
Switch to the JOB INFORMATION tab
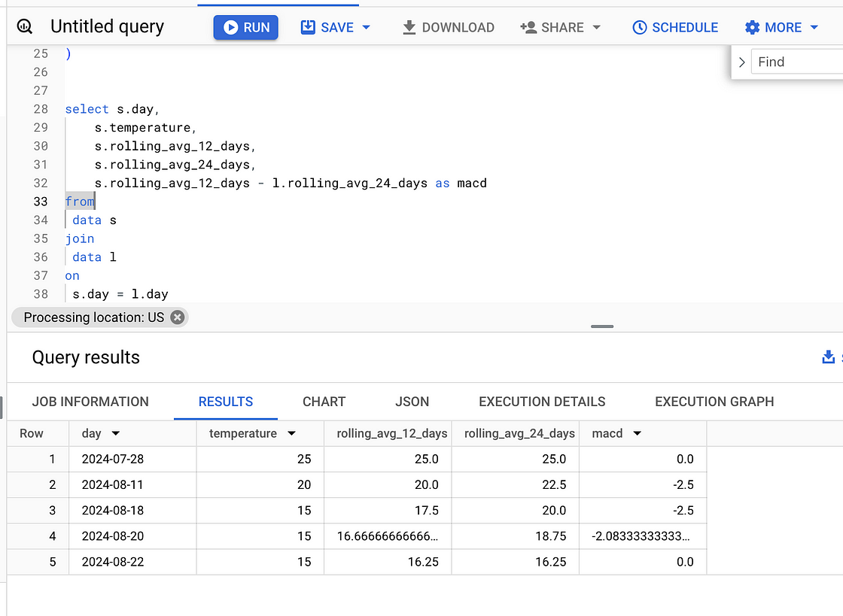90,402
